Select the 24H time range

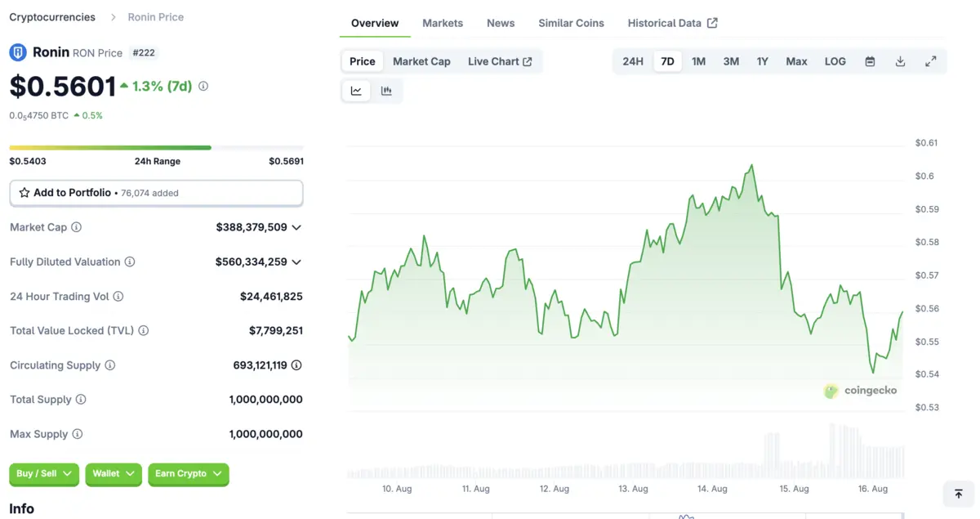point(633,61)
